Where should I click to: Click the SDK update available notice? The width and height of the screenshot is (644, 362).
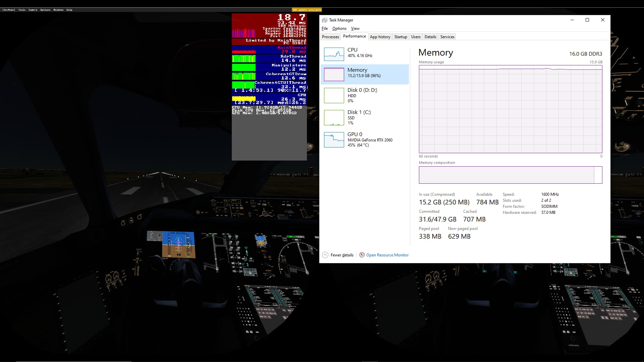point(307,10)
